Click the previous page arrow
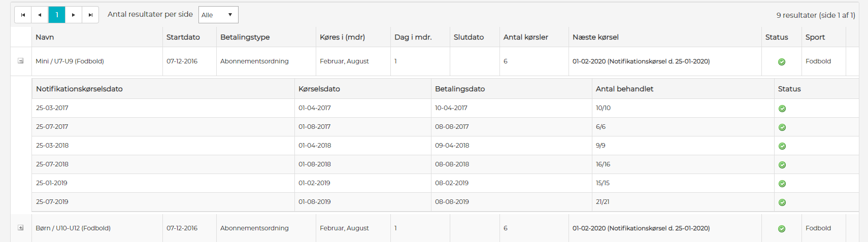 tap(40, 15)
